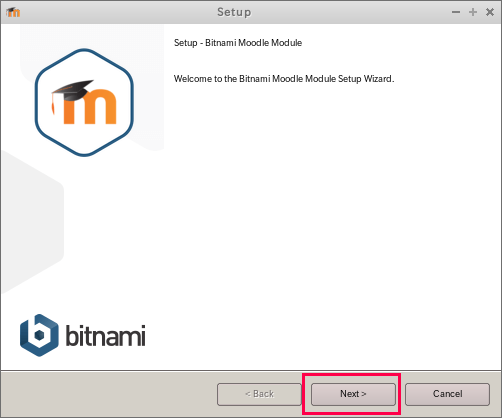Click the welcome message text

point(284,79)
